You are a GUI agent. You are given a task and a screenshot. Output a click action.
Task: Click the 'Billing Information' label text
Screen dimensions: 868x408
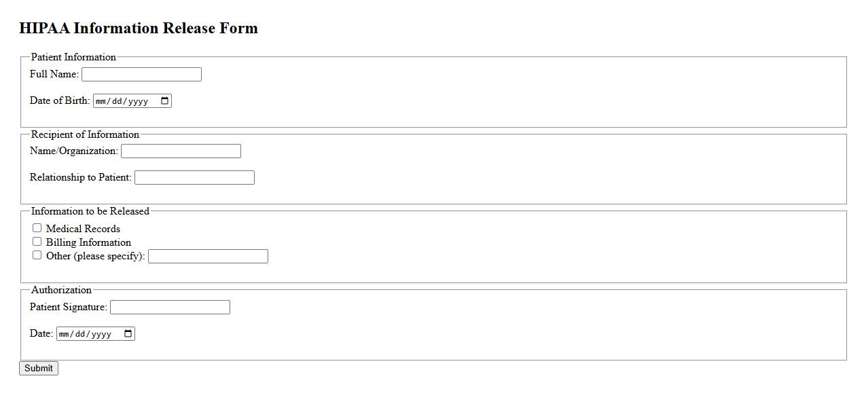click(x=88, y=242)
